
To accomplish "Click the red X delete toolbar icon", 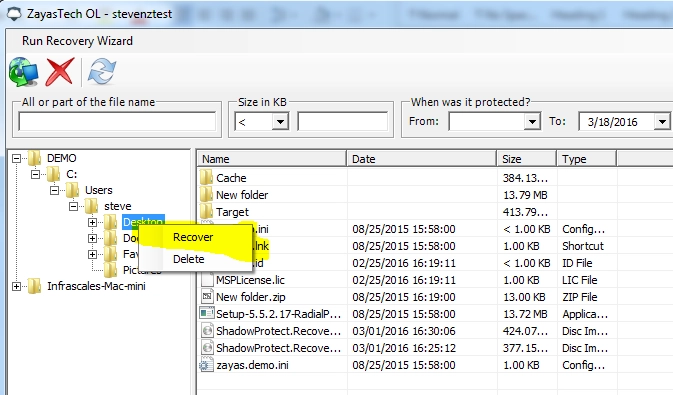I will [60, 72].
